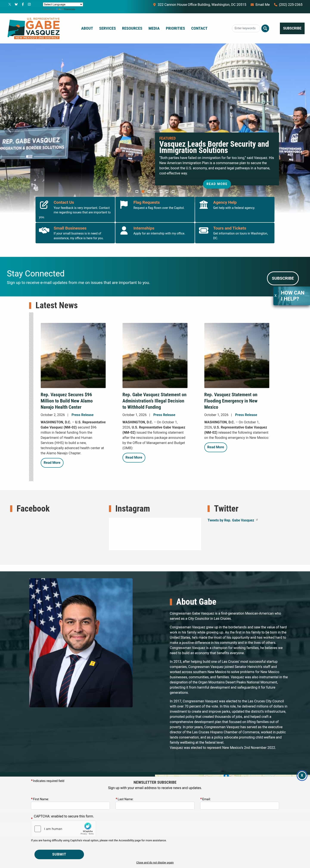Read More on Flooding Emergency statement
310x868 pixels.
(x=215, y=447)
